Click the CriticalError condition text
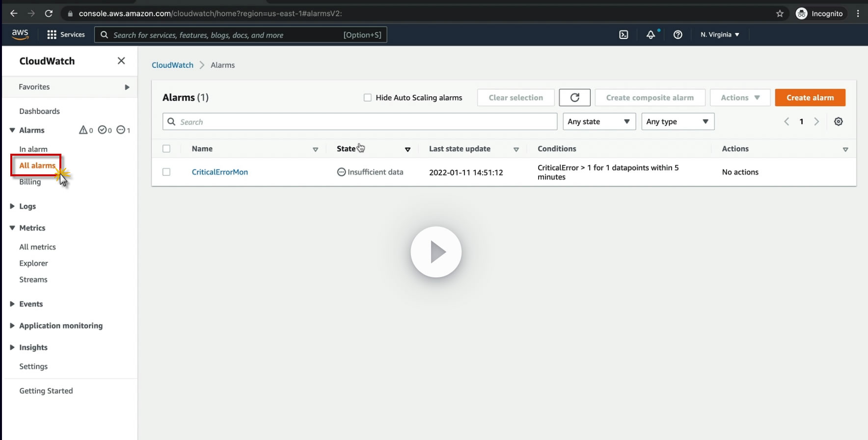 pos(608,172)
